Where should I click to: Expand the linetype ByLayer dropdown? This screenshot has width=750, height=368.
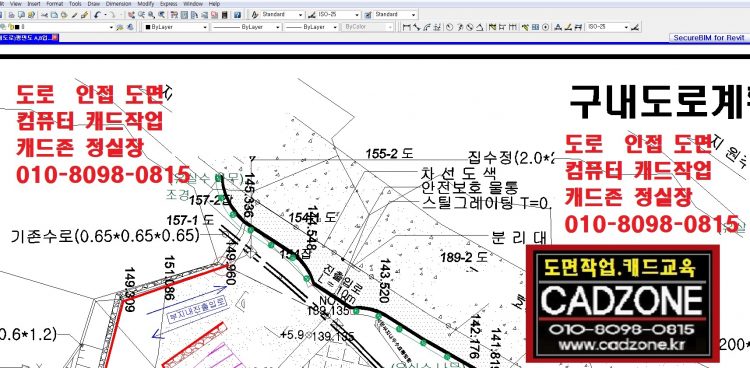point(278,27)
